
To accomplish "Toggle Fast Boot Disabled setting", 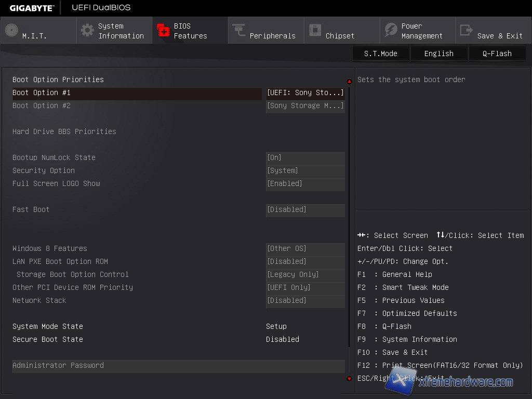I will click(x=305, y=210).
